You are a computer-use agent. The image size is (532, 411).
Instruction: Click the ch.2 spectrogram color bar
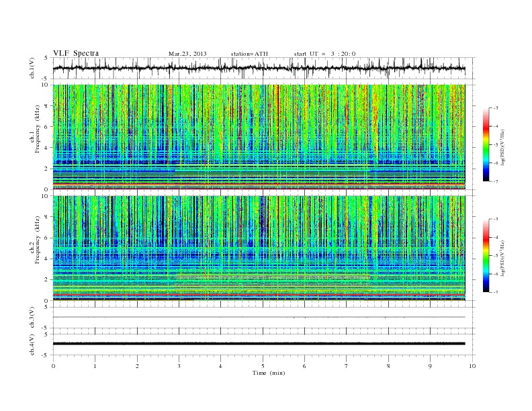(486, 255)
